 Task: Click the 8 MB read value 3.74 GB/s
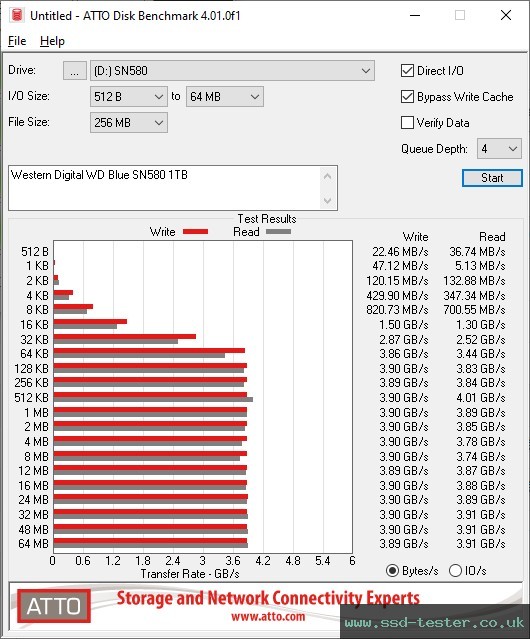click(x=481, y=456)
